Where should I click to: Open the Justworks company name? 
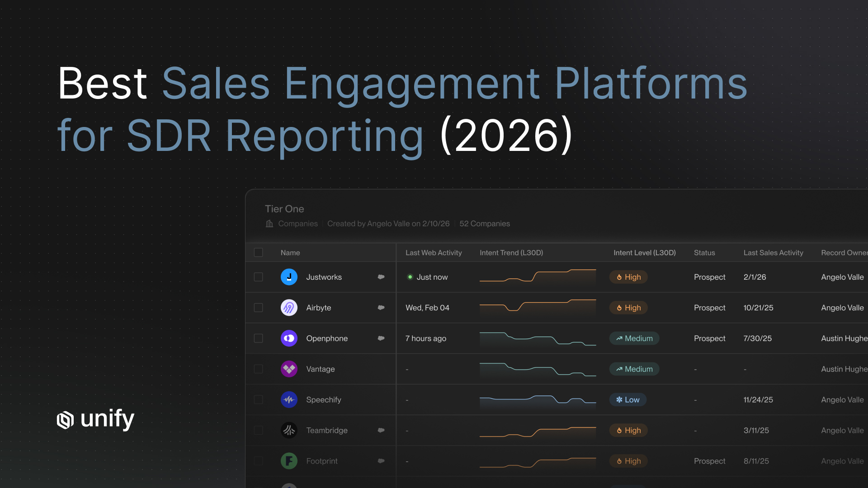pyautogui.click(x=324, y=277)
